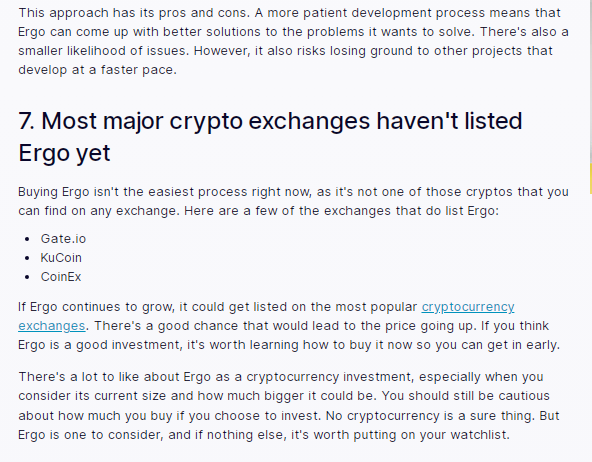Click the text "Here are a few of the exchanges"
592x462 pixels.
(x=287, y=211)
